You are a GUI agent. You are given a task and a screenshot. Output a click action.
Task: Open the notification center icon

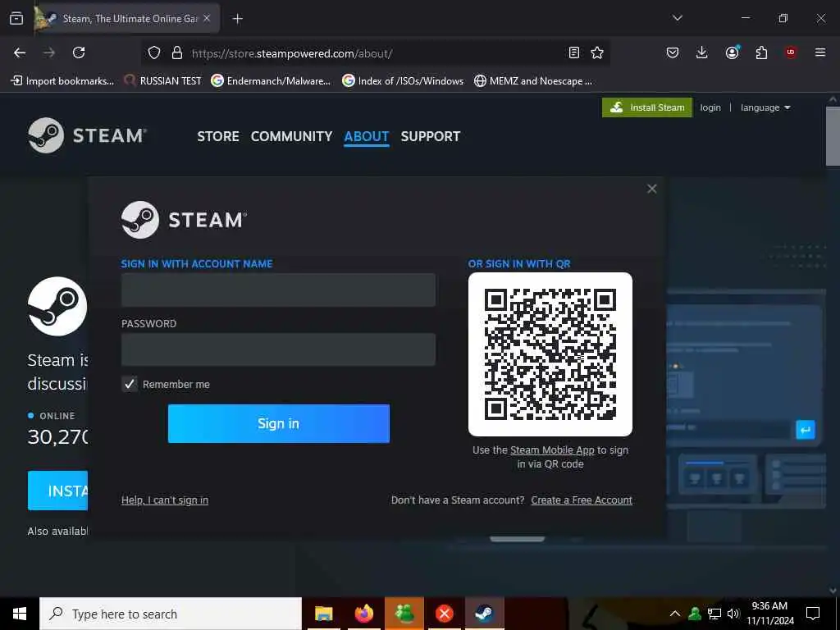click(813, 614)
